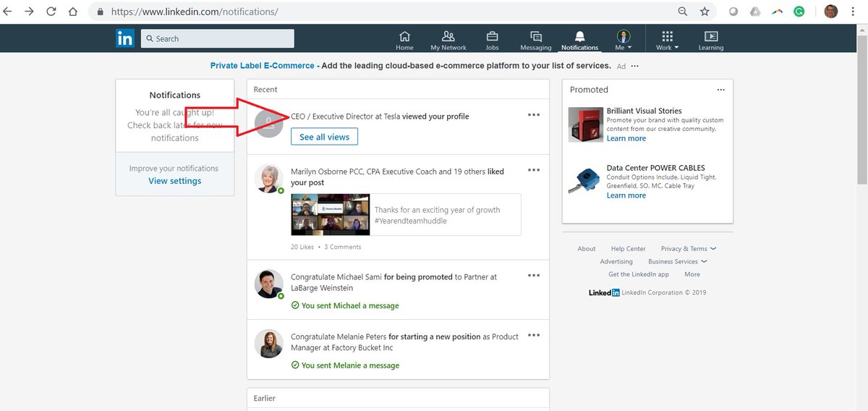Click 'You sent Melanie a message'
The image size is (868, 411).
point(345,365)
